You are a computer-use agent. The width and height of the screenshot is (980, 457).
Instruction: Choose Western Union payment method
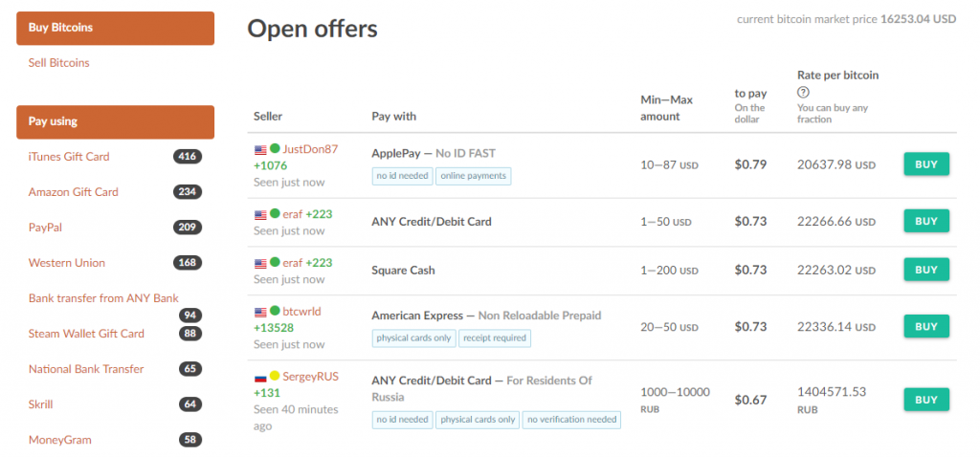click(x=67, y=263)
